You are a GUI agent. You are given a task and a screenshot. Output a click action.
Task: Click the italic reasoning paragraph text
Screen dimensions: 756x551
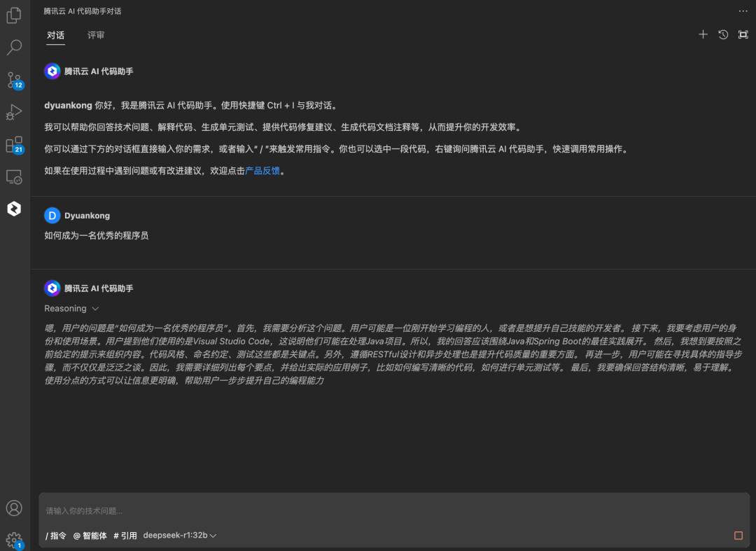[x=393, y=354]
